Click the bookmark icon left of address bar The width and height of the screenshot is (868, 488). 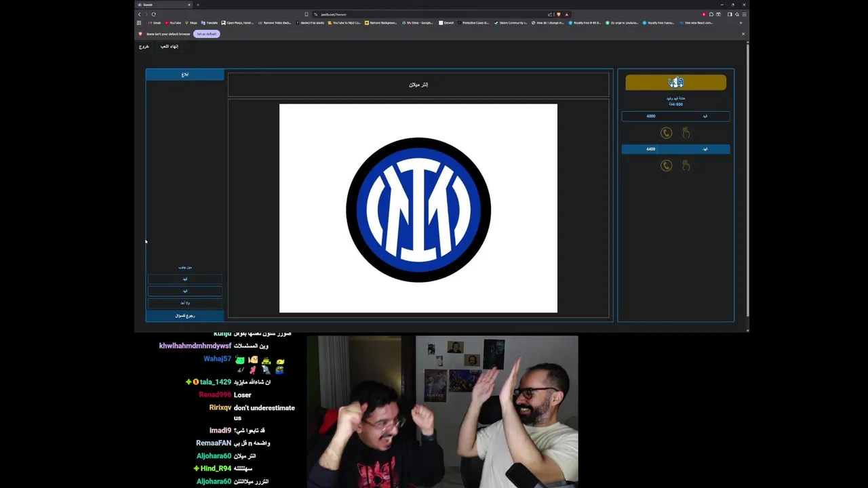[x=307, y=14]
